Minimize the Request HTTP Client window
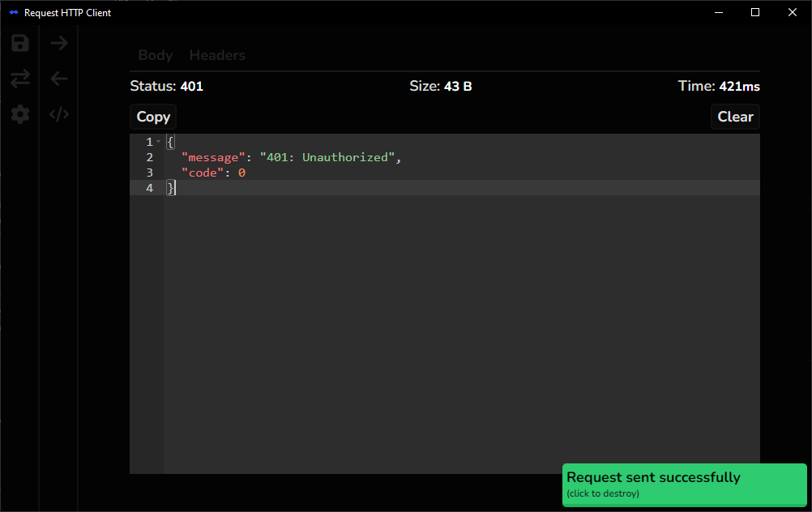This screenshot has height=512, width=812. [x=719, y=12]
